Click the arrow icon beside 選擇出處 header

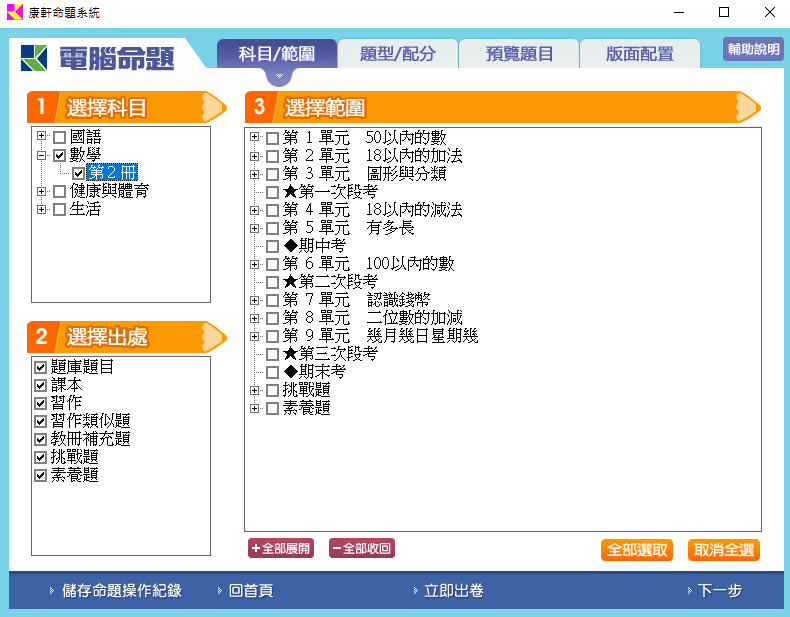pyautogui.click(x=213, y=336)
